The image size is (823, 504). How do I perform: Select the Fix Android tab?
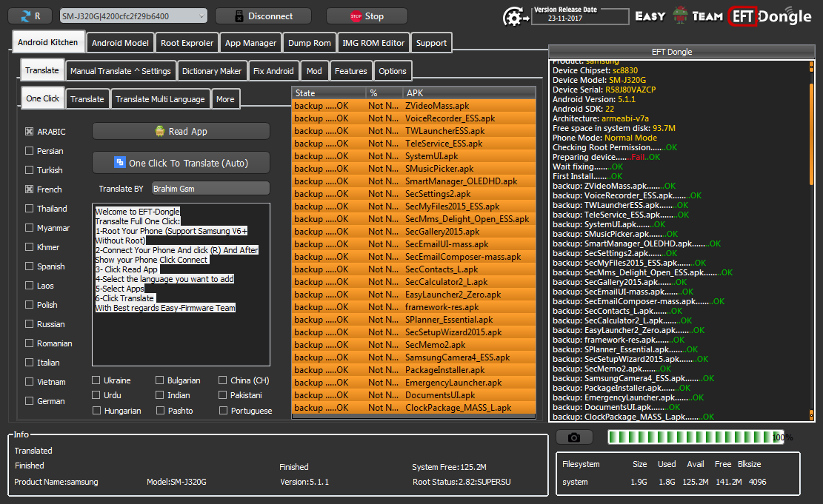point(273,71)
